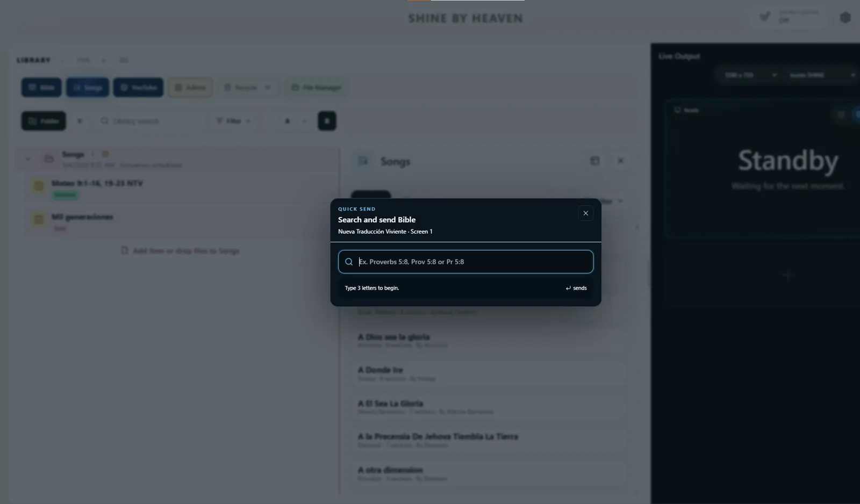
Task: Open the Bible library button
Action: [41, 87]
